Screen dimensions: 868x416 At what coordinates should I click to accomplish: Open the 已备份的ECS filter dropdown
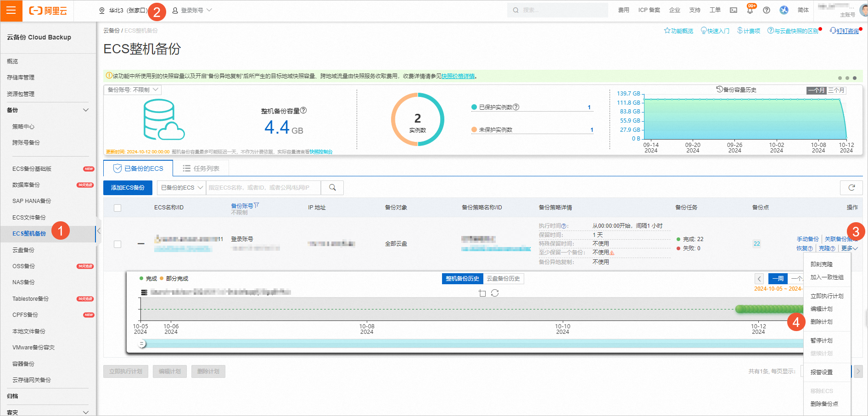182,188
